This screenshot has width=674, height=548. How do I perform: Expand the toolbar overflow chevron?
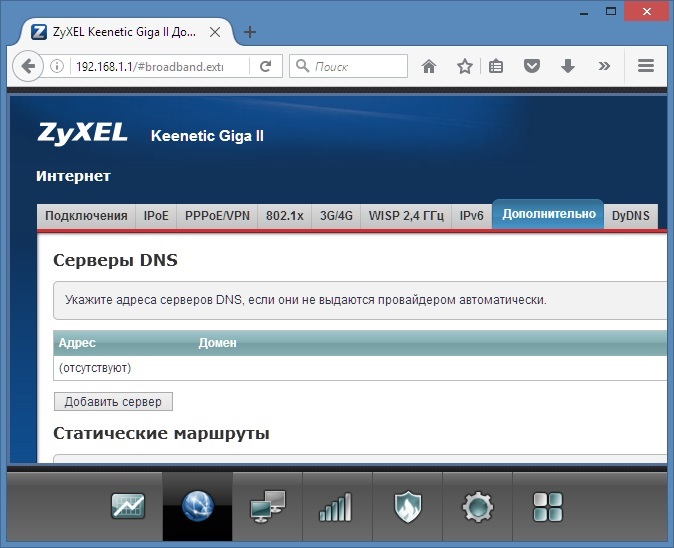604,66
